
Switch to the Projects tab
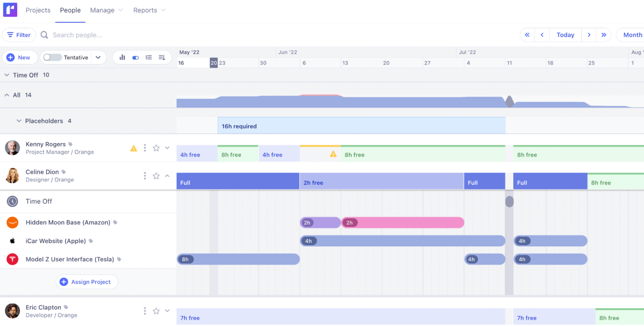[38, 10]
